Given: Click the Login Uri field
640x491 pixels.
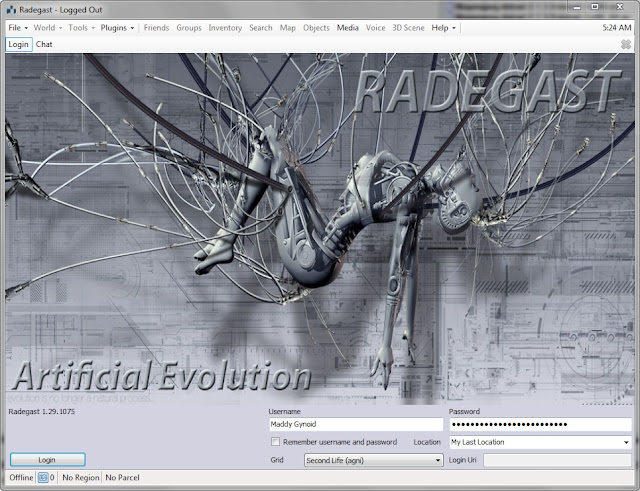Looking at the screenshot, I should pos(557,460).
